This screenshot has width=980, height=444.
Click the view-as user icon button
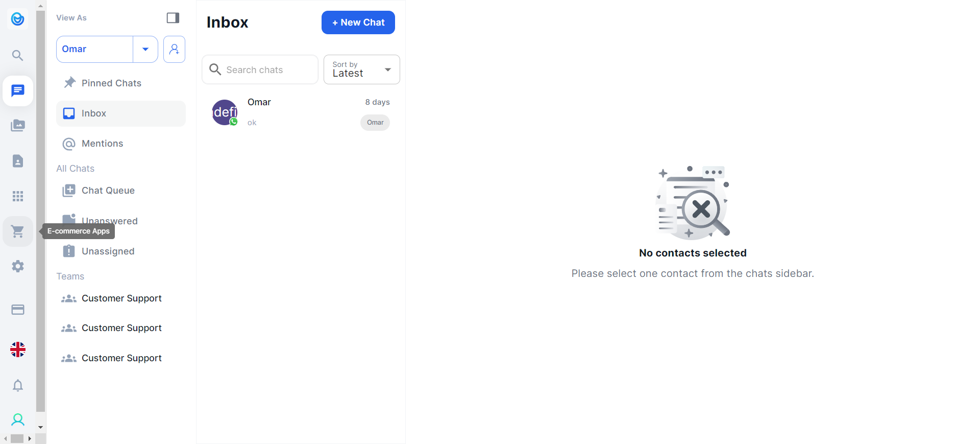pyautogui.click(x=174, y=49)
